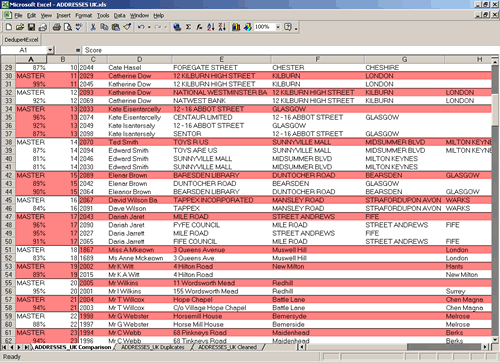
Task: Click the horizontal scrollbar left arrow
Action: [x=302, y=347]
